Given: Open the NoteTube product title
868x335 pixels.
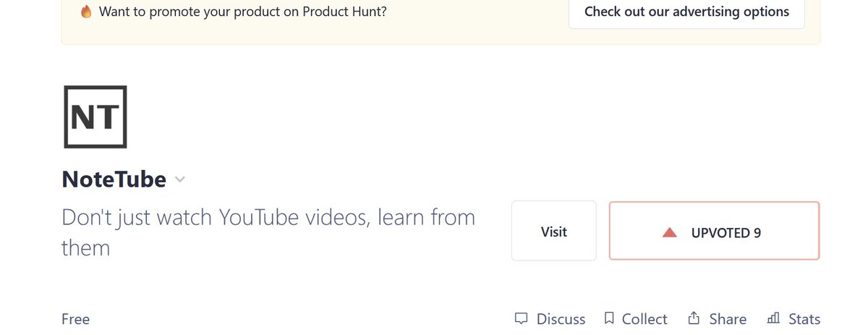Looking at the screenshot, I should (114, 179).
